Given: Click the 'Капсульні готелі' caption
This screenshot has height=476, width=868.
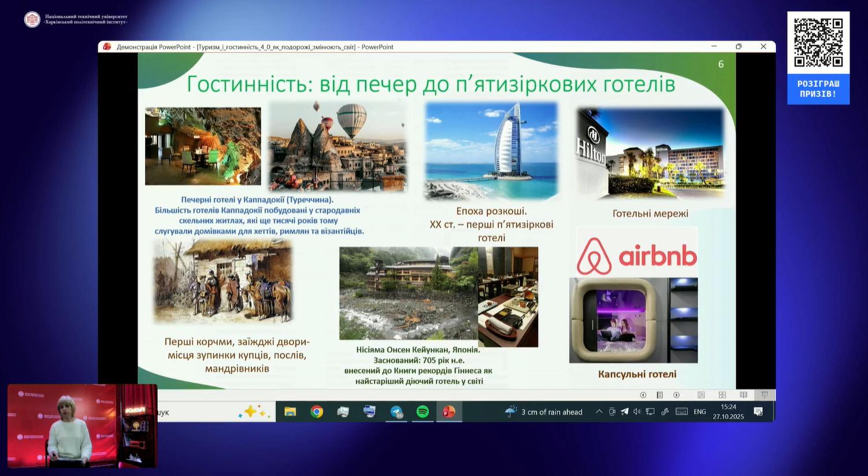Looking at the screenshot, I should (637, 374).
